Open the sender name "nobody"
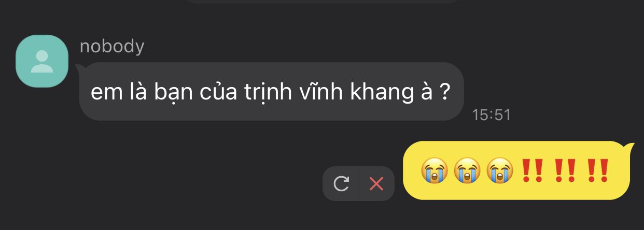The height and width of the screenshot is (230, 644). coord(112,47)
